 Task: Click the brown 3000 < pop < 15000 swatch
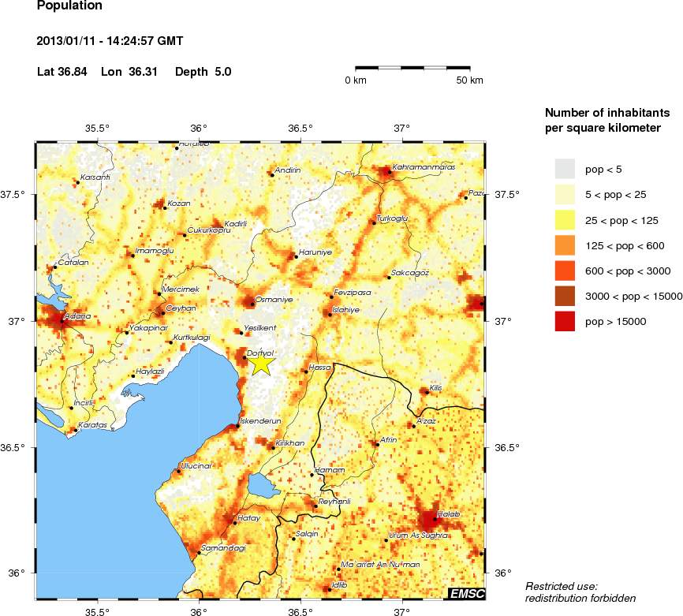click(x=565, y=297)
